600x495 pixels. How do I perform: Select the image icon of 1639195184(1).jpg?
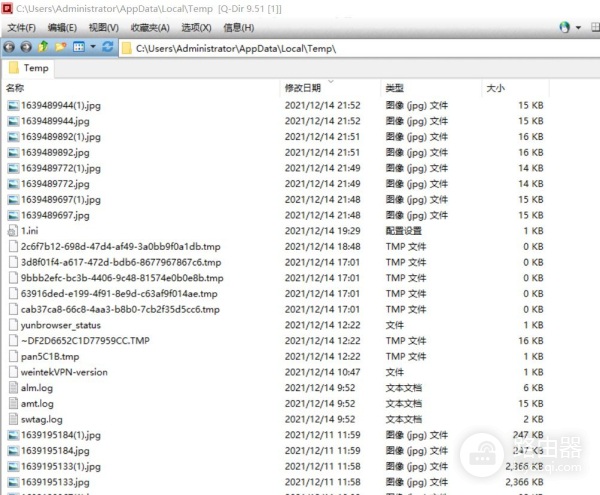point(13,435)
